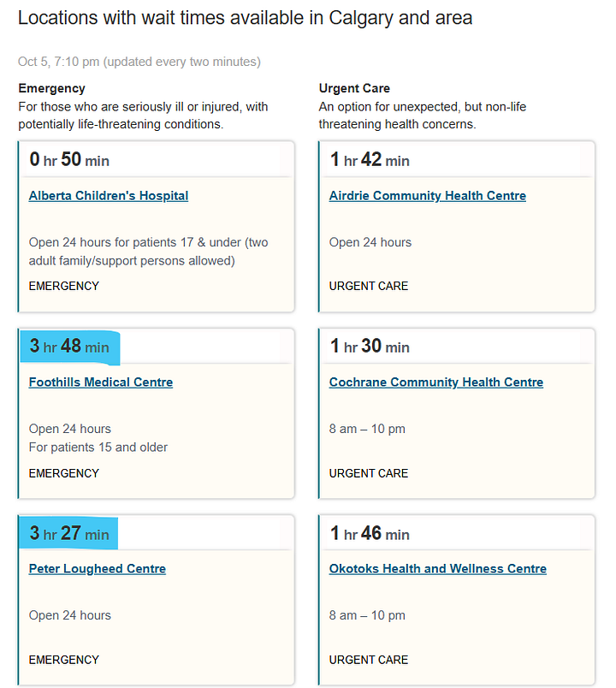616x688 pixels.
Task: Click the highlighted 3 hr 27 min wait time
Action: tap(69, 534)
